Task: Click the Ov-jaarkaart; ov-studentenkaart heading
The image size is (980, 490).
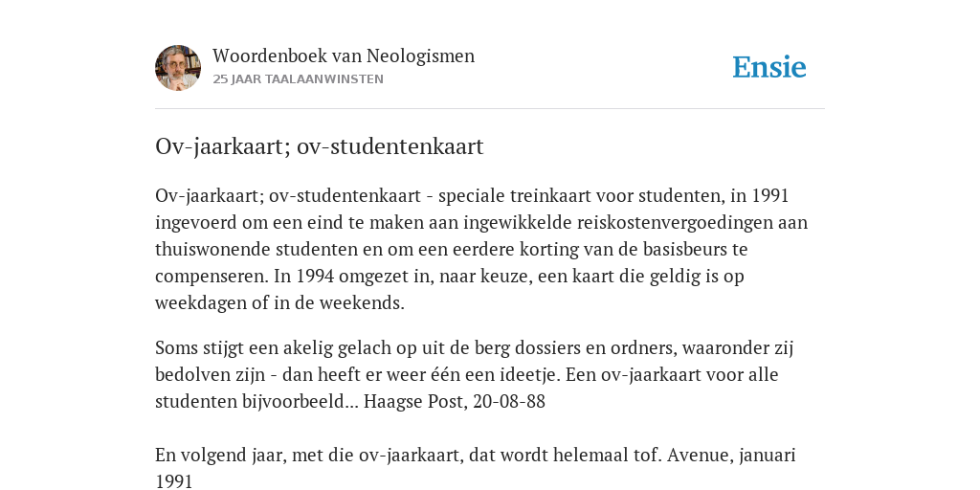Action: pos(320,146)
